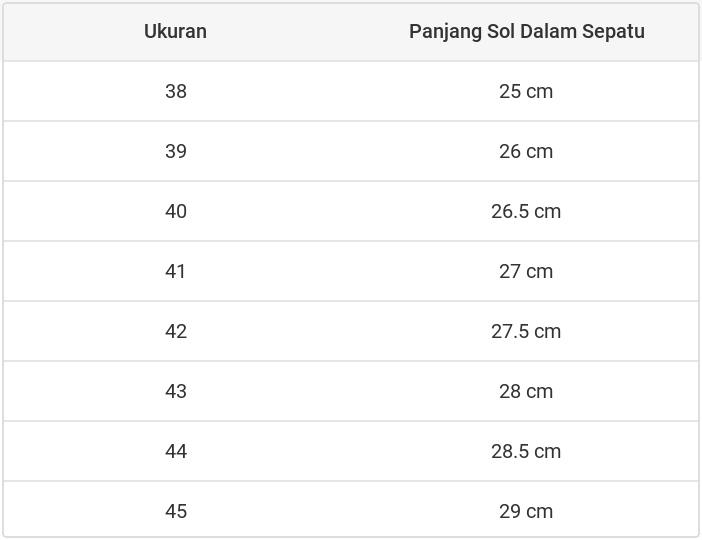
Task: Select the size 39 cell
Action: point(176,151)
